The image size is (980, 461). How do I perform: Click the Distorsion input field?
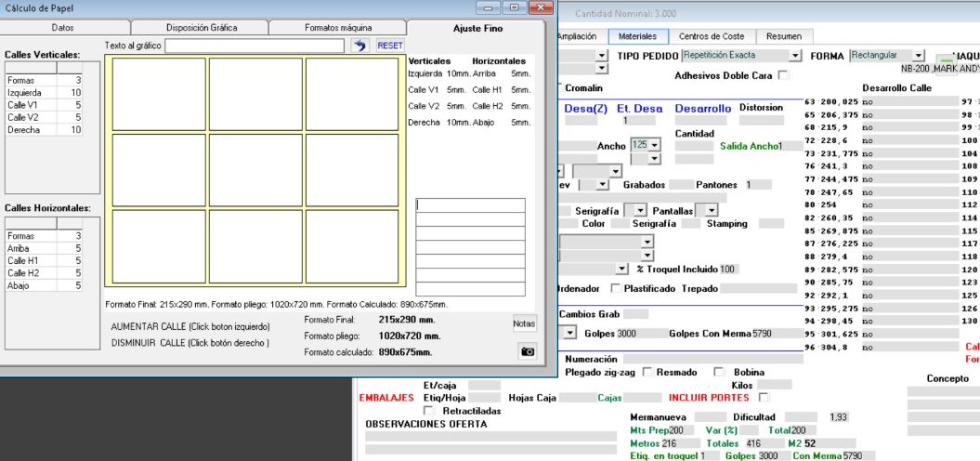click(x=762, y=120)
